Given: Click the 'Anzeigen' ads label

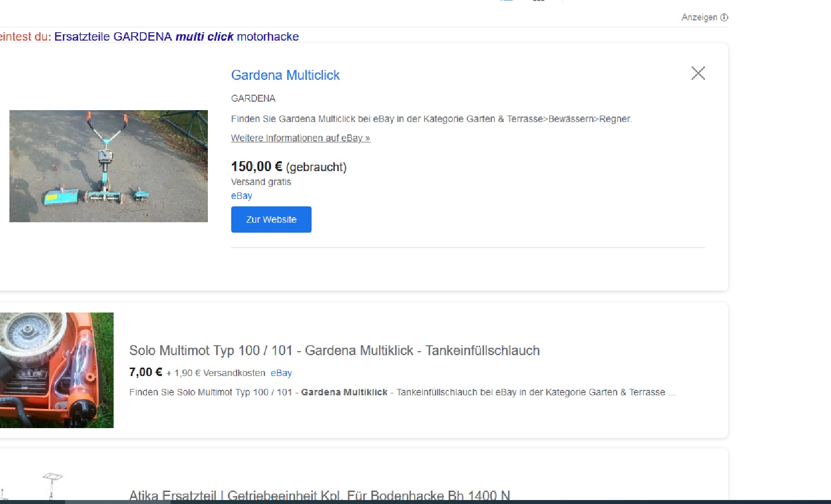Looking at the screenshot, I should click(x=700, y=17).
